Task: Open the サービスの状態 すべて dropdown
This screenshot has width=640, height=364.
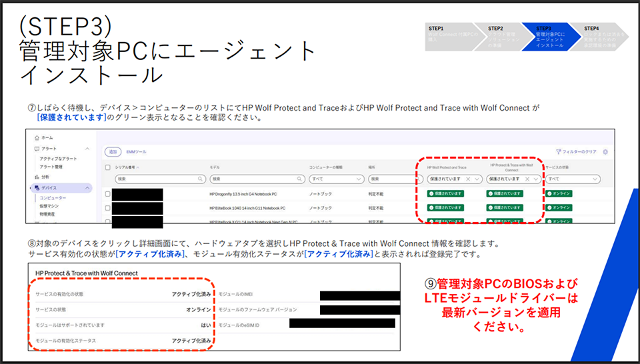Action: tap(573, 179)
